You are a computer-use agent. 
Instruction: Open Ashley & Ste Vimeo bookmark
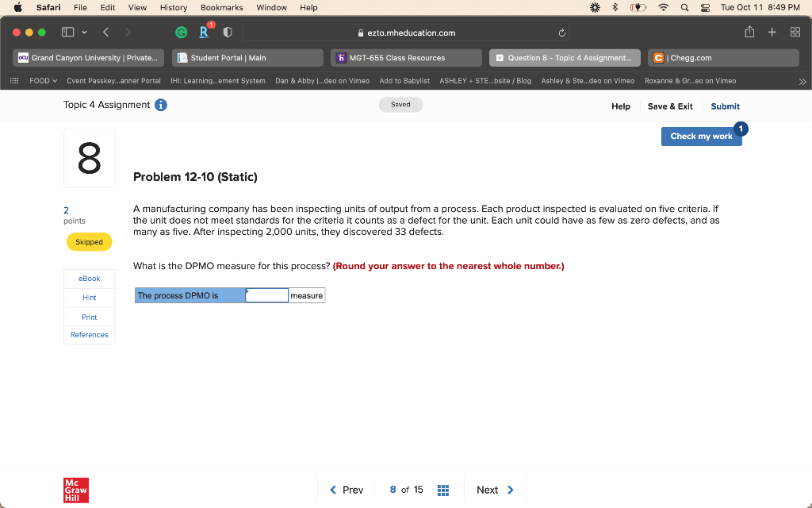coord(588,81)
